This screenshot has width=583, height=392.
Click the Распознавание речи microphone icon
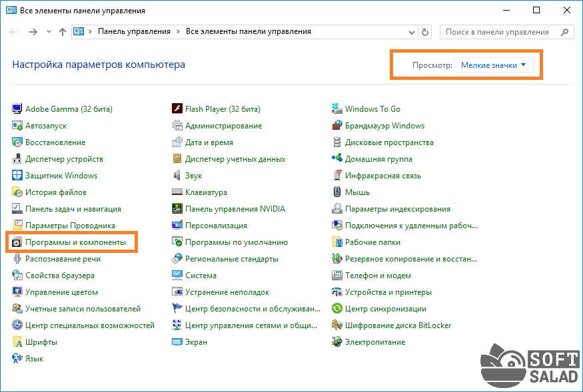[x=17, y=259]
